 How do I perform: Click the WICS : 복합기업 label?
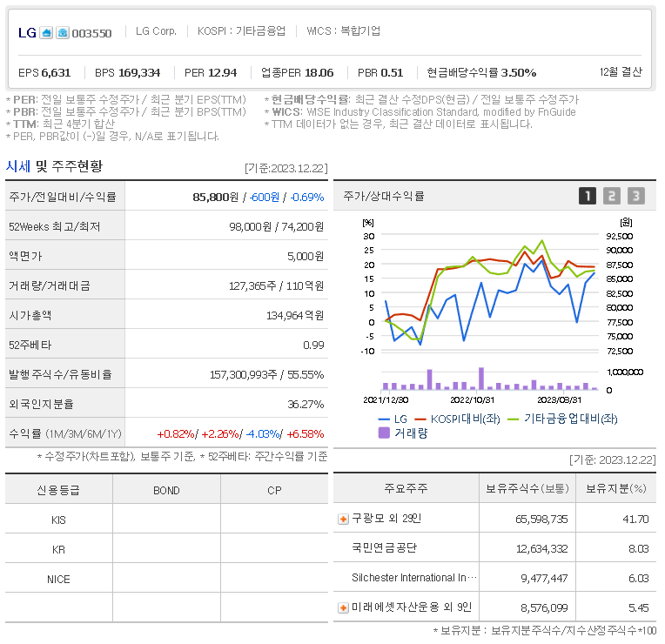[x=343, y=31]
